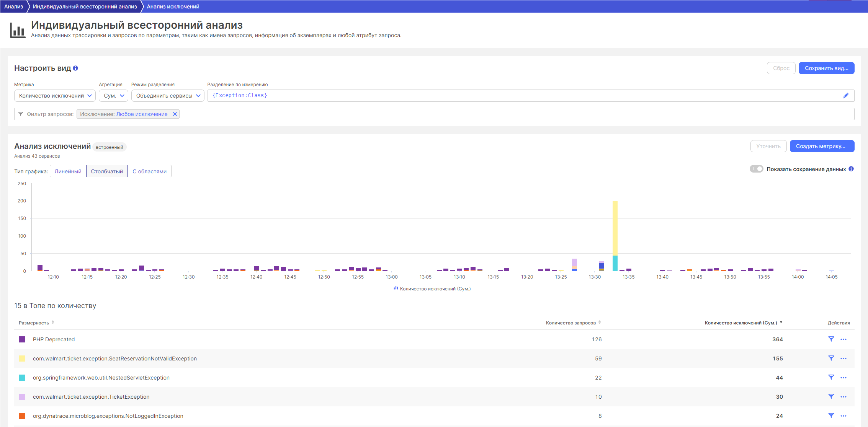Go to Анализ breadcrumb item
868x427 pixels.
click(x=13, y=7)
